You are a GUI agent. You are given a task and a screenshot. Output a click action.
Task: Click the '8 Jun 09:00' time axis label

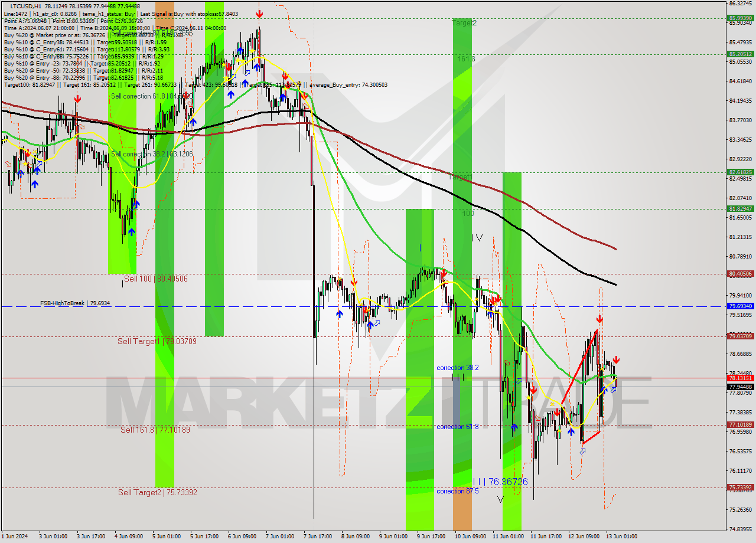point(355,537)
